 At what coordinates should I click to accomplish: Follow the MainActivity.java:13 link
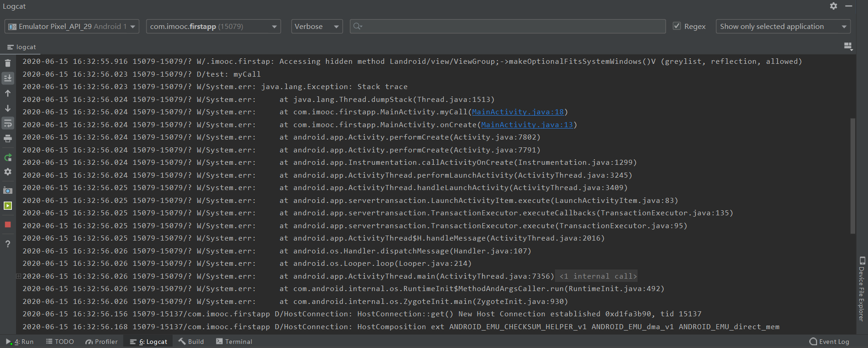point(527,124)
